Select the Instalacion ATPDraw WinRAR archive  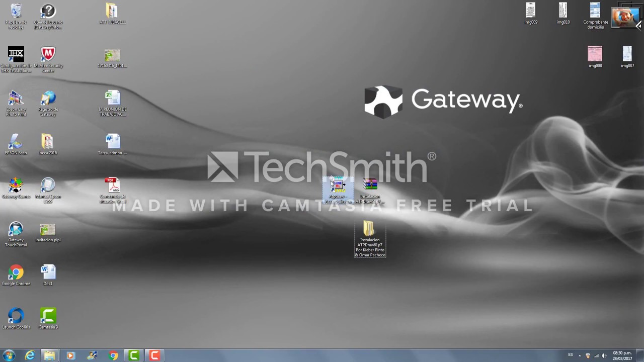(x=370, y=191)
